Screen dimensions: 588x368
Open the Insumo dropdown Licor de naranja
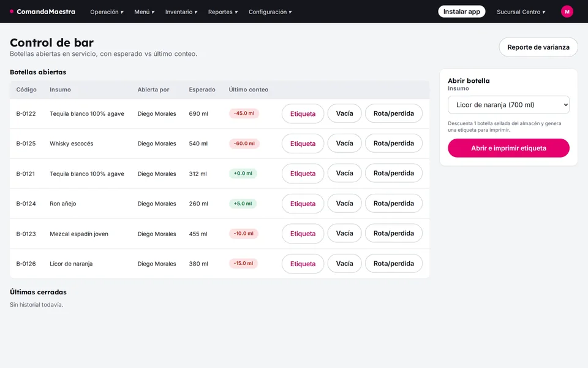click(x=508, y=105)
